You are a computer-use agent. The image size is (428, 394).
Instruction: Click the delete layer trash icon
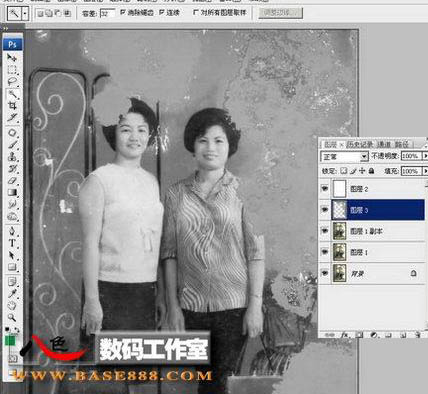[417, 334]
